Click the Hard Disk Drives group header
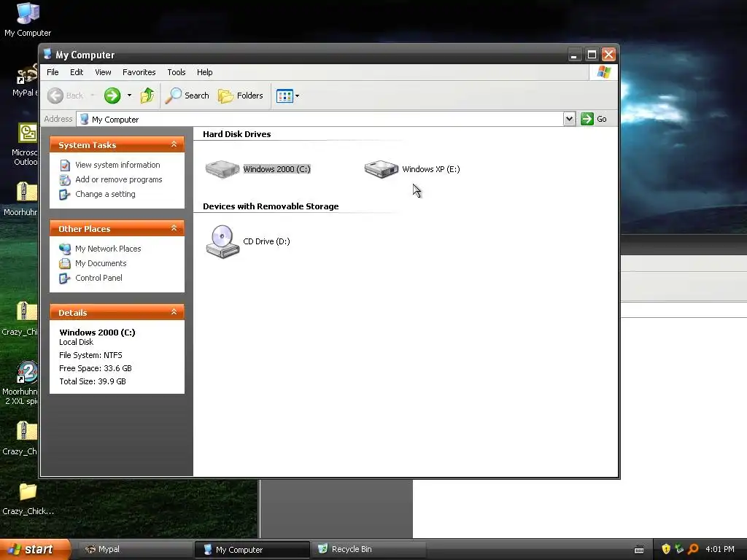Image resolution: width=747 pixels, height=560 pixels. coord(237,134)
